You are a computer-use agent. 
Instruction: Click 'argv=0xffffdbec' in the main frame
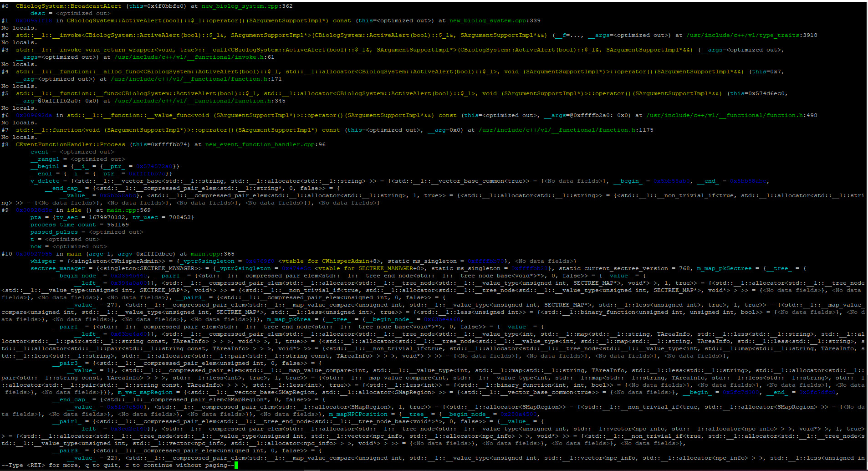(145, 254)
